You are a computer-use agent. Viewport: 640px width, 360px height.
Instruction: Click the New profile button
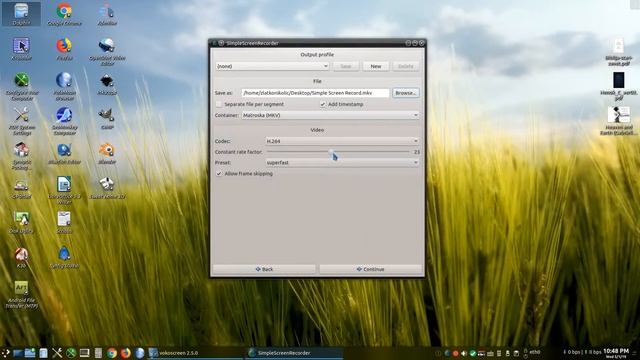tap(376, 66)
